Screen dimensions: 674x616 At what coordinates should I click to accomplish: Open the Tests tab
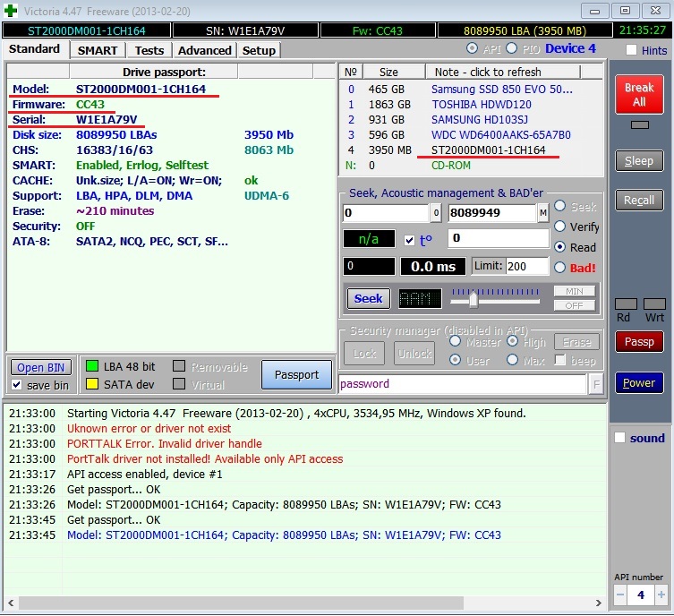coord(149,50)
